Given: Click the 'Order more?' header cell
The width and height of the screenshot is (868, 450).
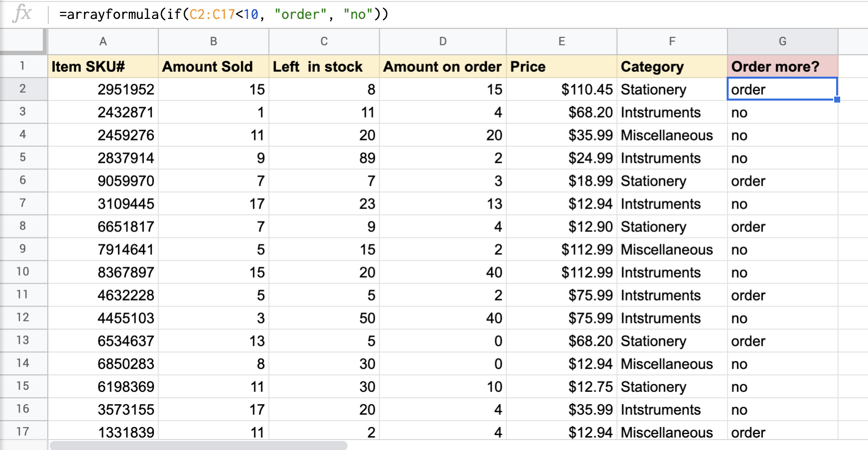Looking at the screenshot, I should [783, 66].
